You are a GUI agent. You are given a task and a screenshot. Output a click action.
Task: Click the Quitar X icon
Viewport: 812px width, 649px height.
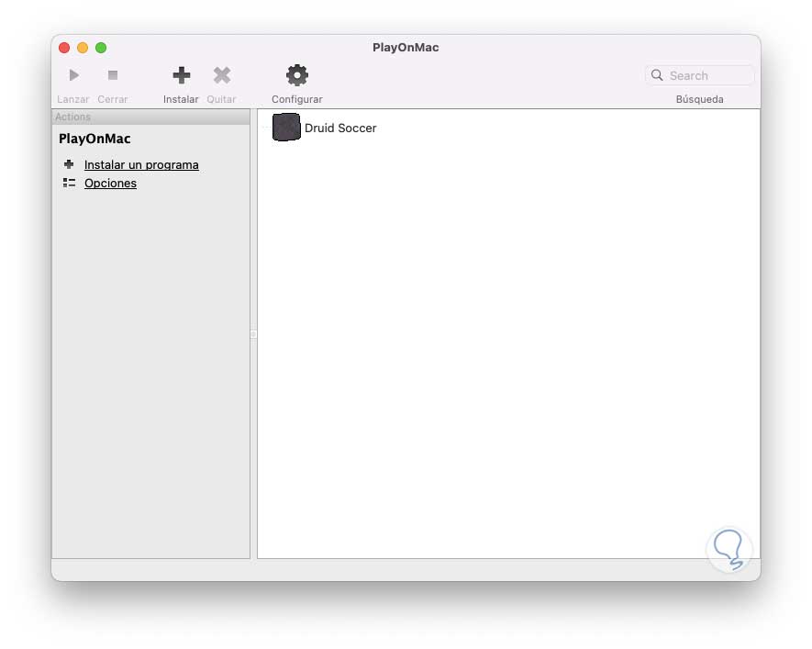[x=222, y=75]
